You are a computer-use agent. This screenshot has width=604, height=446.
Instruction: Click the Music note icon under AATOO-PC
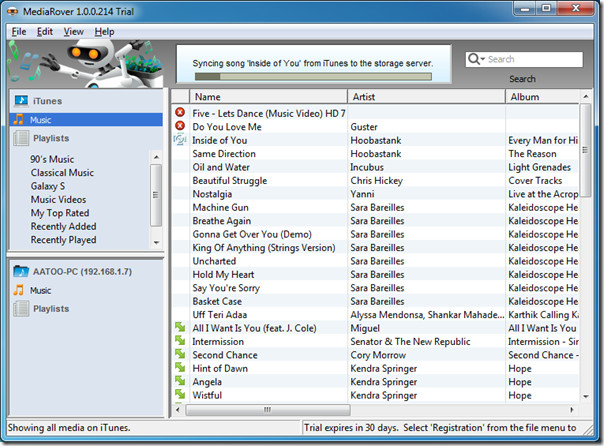point(18,290)
